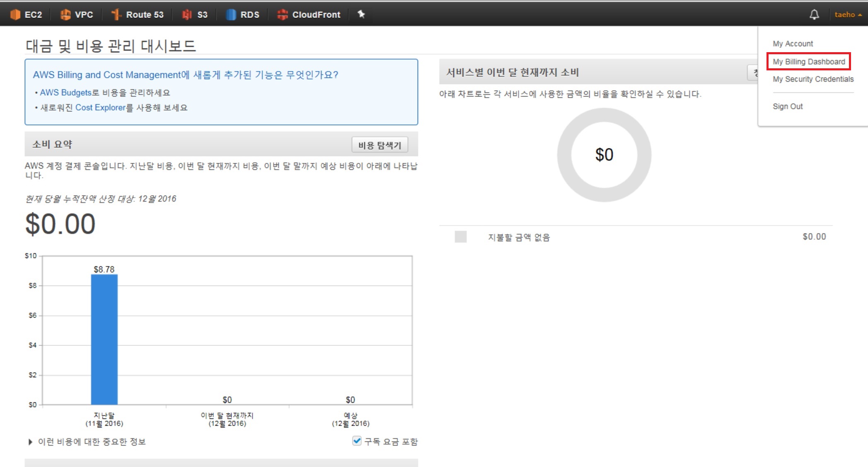
Task: Select My Account menu entry
Action: pyautogui.click(x=793, y=43)
